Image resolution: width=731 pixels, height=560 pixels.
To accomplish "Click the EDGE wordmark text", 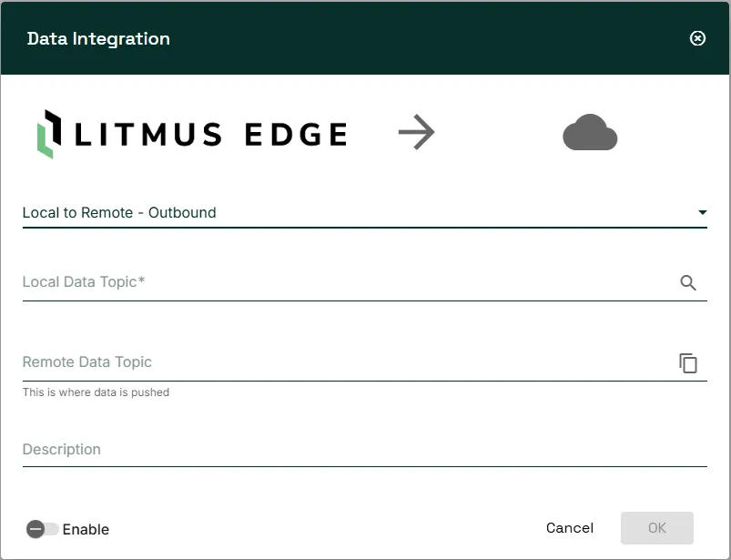I will pyautogui.click(x=296, y=135).
